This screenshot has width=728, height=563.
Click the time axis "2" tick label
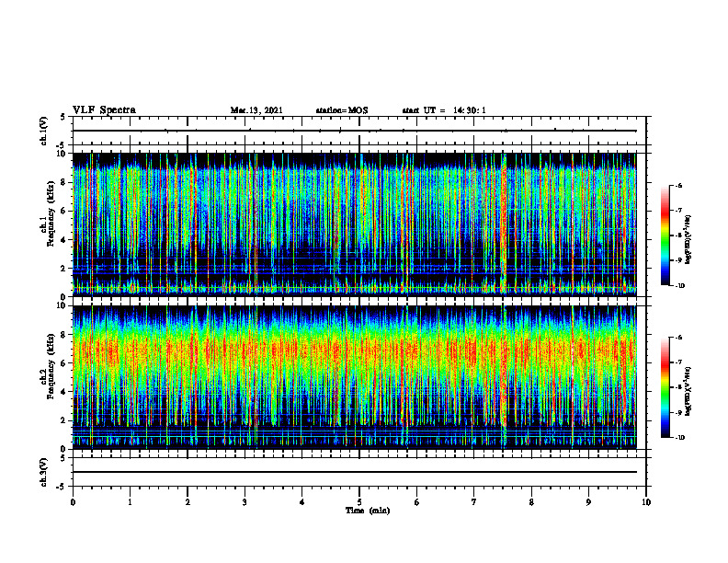click(x=188, y=502)
